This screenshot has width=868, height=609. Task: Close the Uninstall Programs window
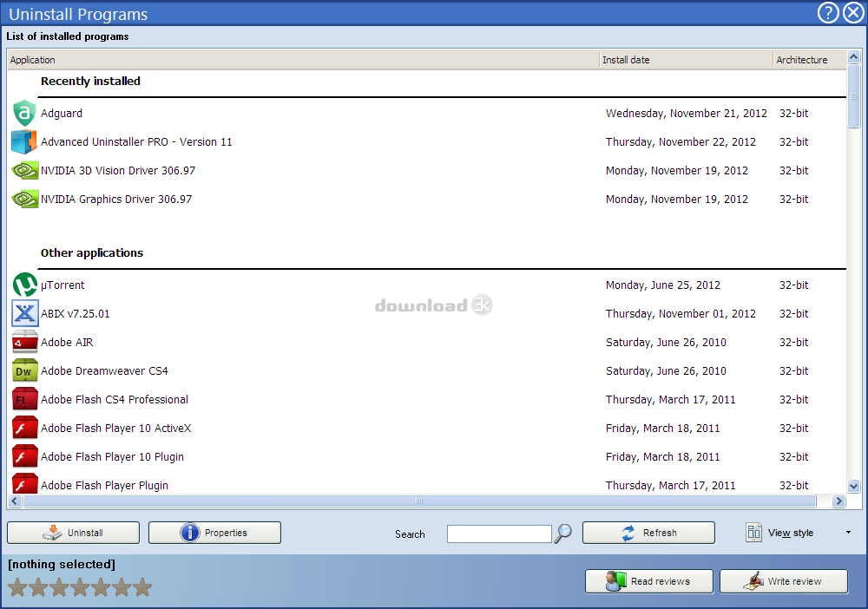pos(853,13)
